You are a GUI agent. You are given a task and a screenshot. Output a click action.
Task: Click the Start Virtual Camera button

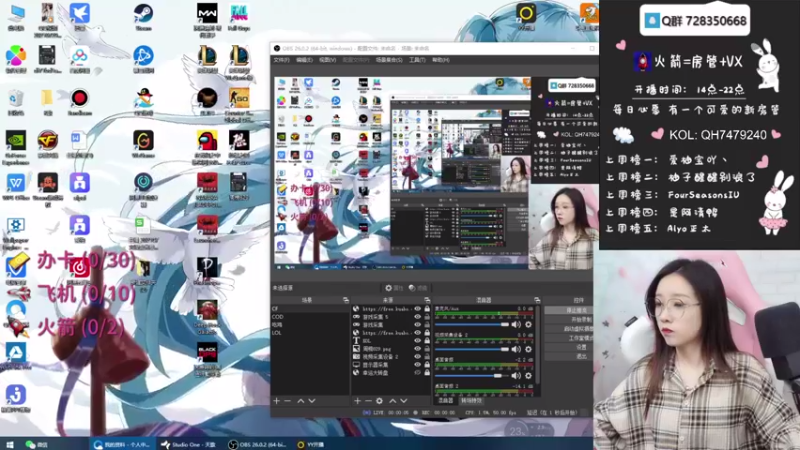(x=569, y=329)
